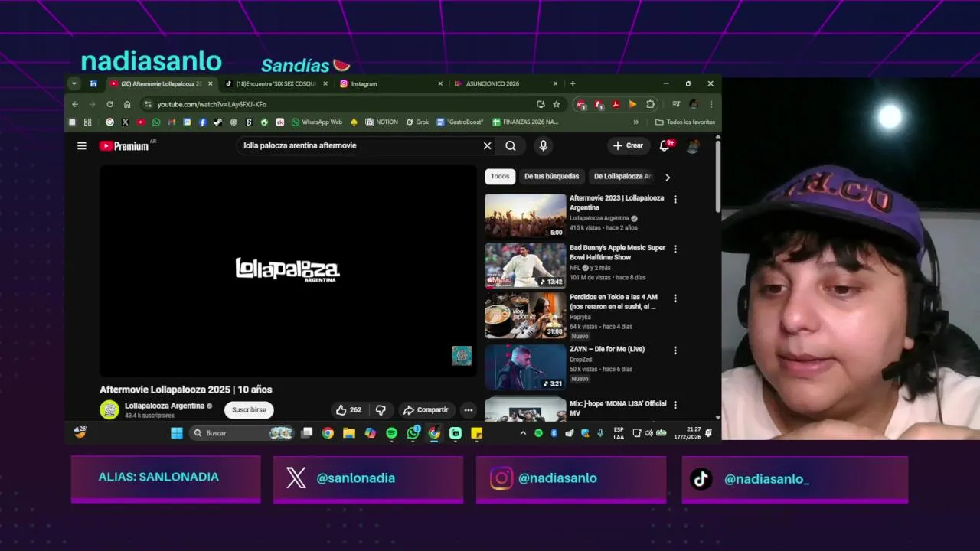The width and height of the screenshot is (980, 551).
Task: Open YouTube account avatar menu
Action: 693,145
